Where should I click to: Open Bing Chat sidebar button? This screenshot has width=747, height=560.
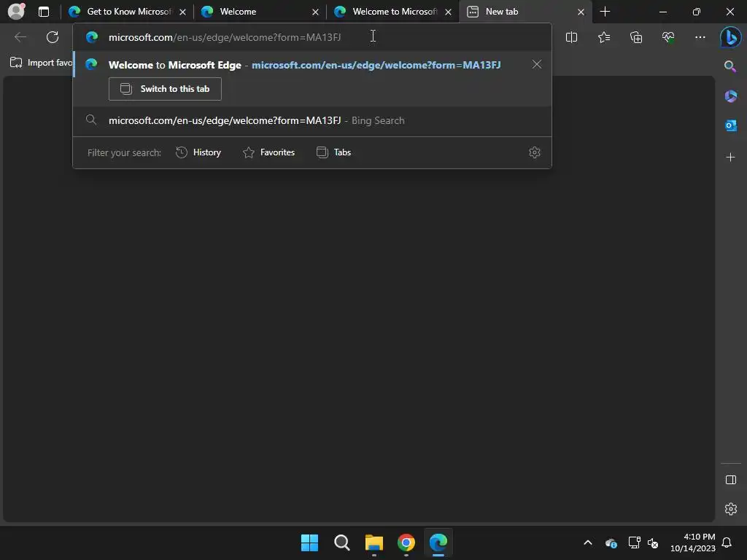[730, 37]
